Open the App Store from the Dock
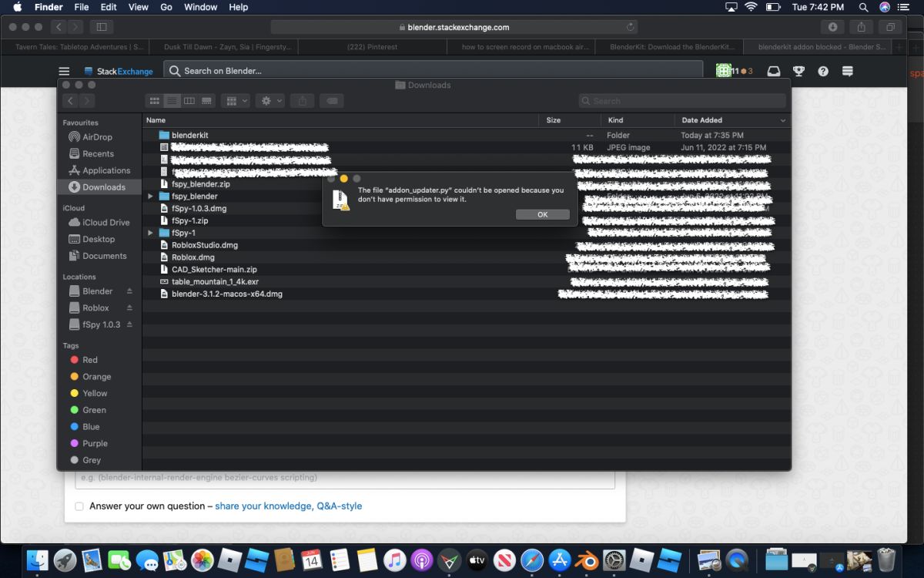The image size is (924, 578). point(560,560)
